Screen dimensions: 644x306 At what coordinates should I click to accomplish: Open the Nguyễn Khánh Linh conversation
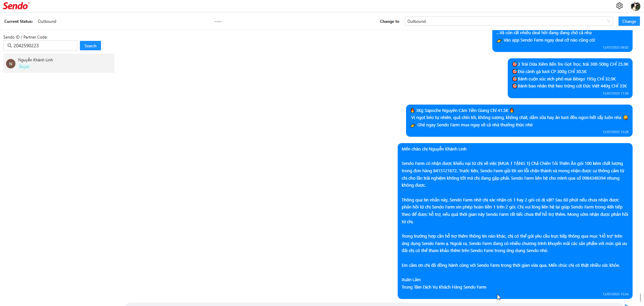[59, 63]
